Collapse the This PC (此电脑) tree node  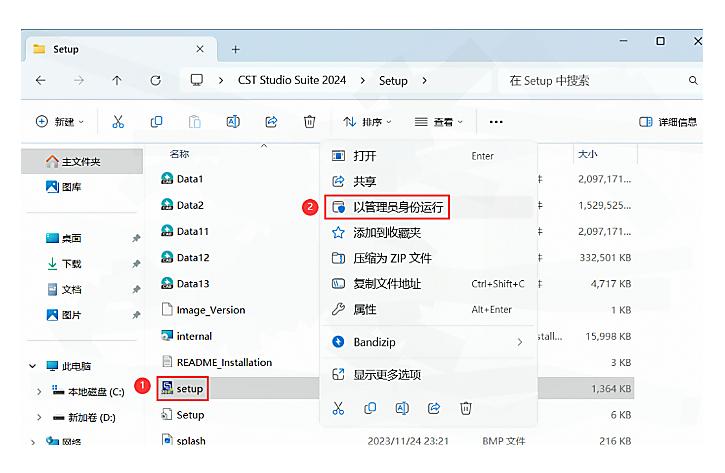coord(32,366)
